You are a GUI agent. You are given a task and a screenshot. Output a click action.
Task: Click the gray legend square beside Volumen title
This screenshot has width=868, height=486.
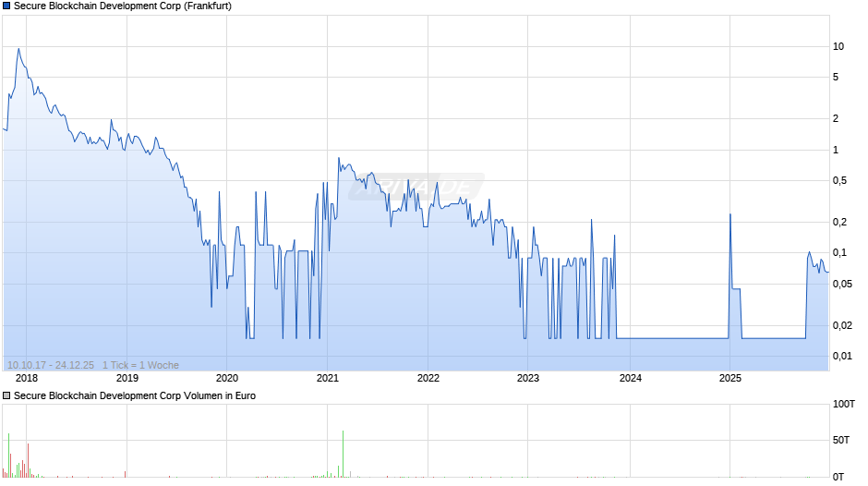[6, 395]
